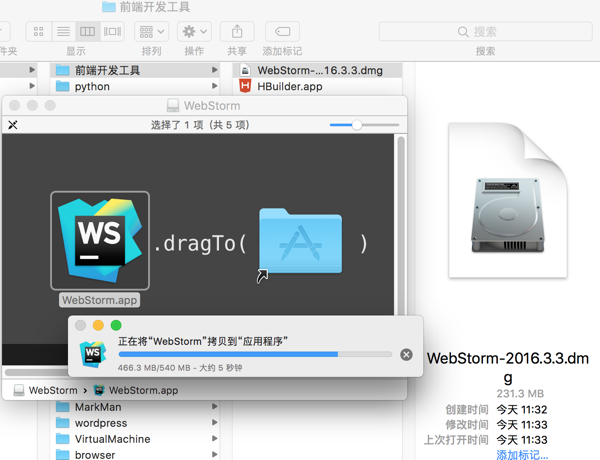Click WebStorm.app in the path bar
The image size is (600, 460).
click(x=136, y=390)
